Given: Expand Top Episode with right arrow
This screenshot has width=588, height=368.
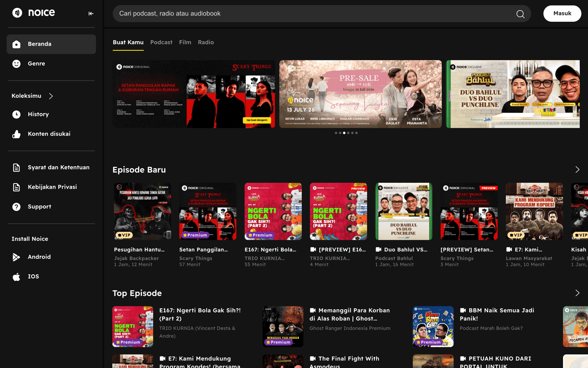Looking at the screenshot, I should pos(577,293).
